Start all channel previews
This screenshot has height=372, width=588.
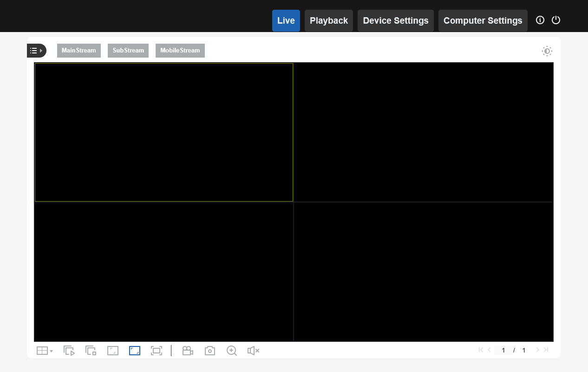(x=69, y=351)
